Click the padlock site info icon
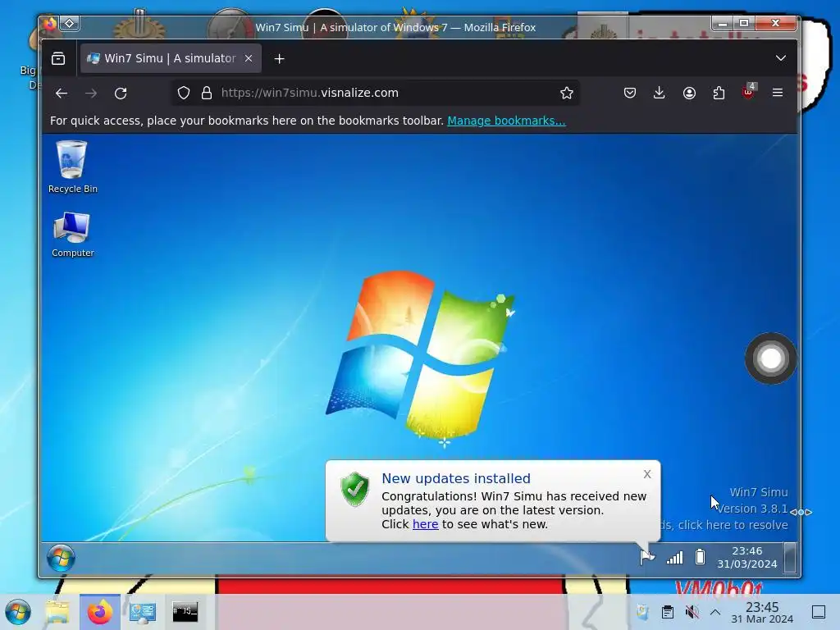 pos(207,94)
